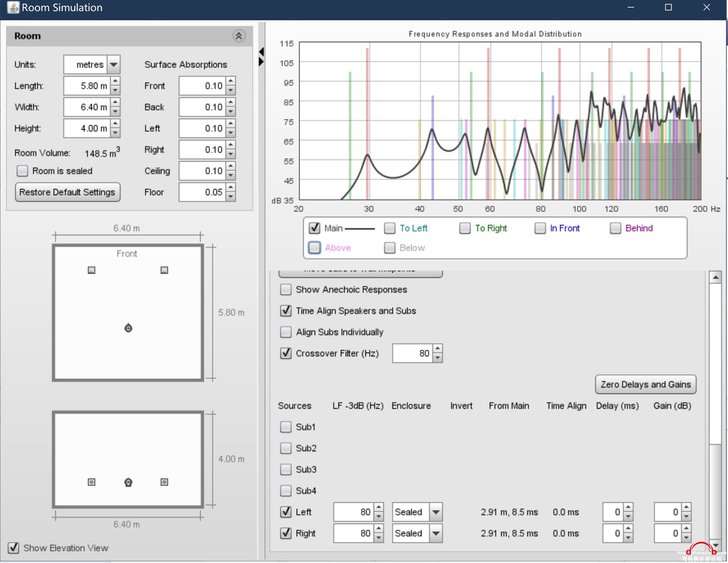The height and width of the screenshot is (563, 728).
Task: Decrease Floor absorption with the down arrow
Action: pos(231,197)
